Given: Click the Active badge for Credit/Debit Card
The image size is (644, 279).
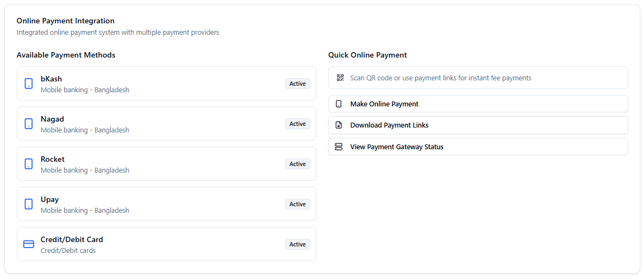Looking at the screenshot, I should (297, 244).
